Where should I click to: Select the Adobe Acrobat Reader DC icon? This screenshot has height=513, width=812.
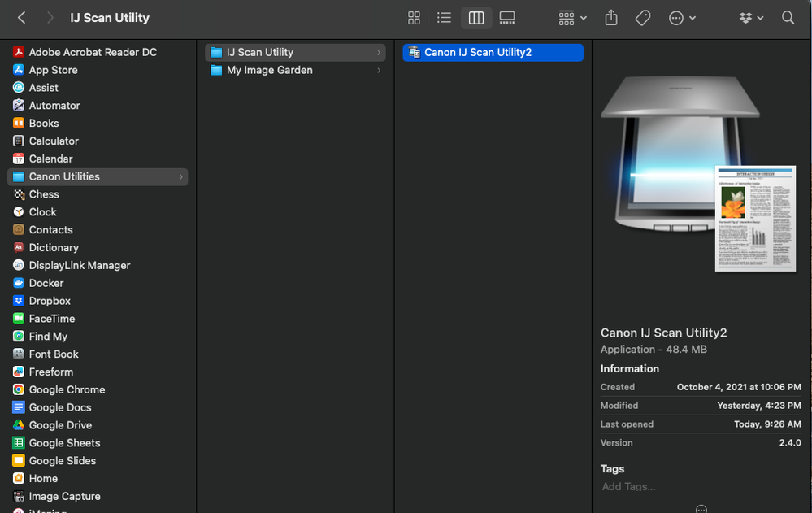pos(19,52)
